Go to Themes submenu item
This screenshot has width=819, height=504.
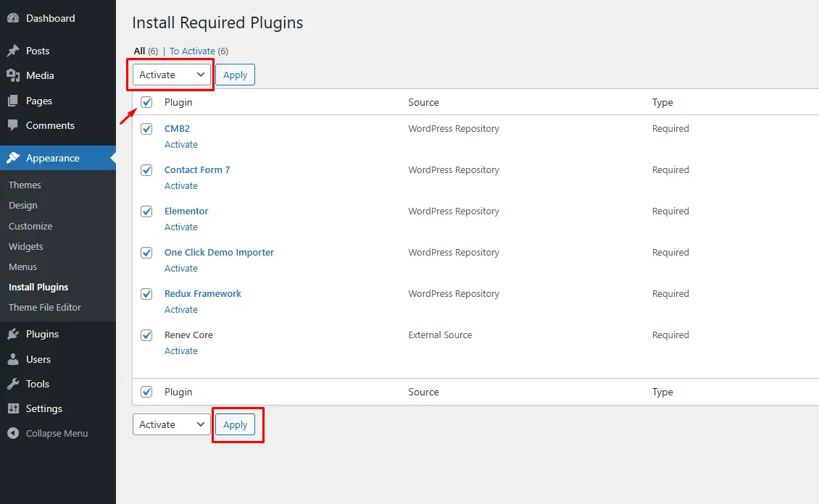[25, 185]
